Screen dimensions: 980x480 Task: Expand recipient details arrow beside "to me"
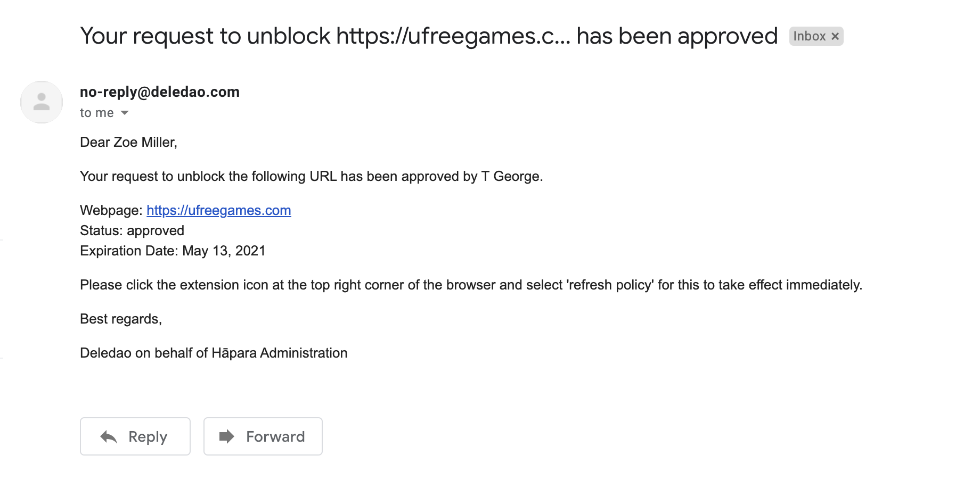(125, 113)
